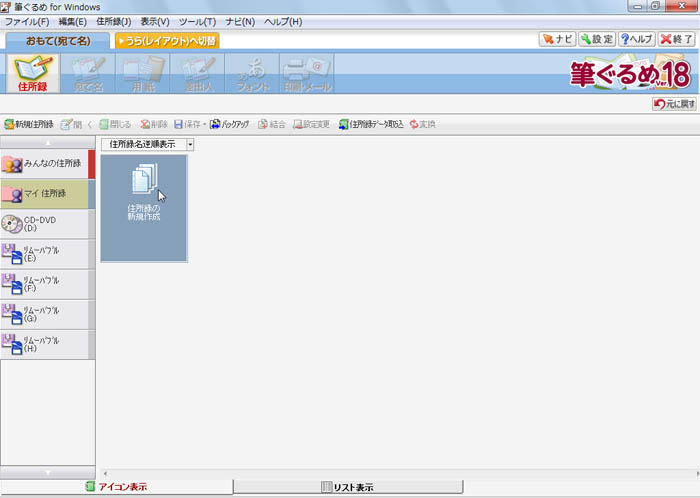Click the 元に戻す undo button
This screenshot has height=498, width=700.
pos(674,103)
